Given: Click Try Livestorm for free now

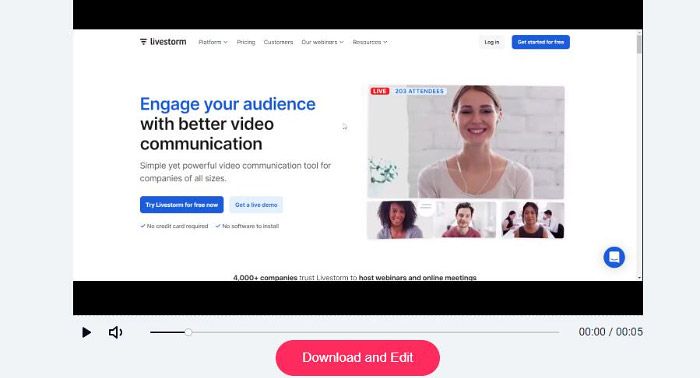Looking at the screenshot, I should (x=182, y=205).
